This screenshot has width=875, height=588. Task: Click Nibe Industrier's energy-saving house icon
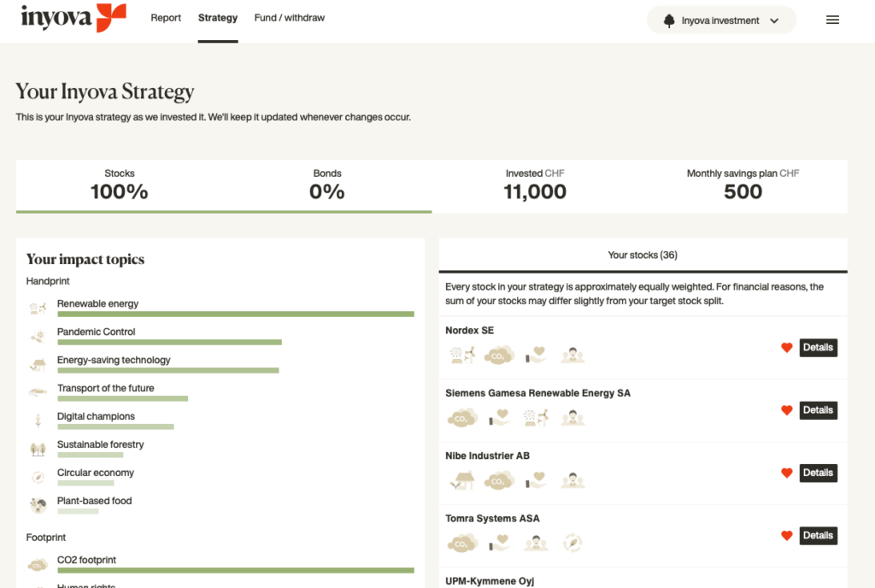(x=462, y=479)
